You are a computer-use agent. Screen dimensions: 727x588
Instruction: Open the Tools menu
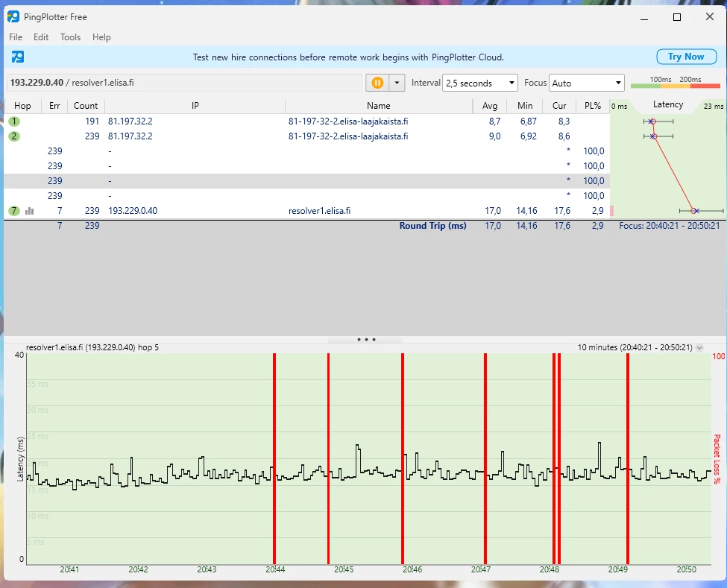pyautogui.click(x=71, y=37)
